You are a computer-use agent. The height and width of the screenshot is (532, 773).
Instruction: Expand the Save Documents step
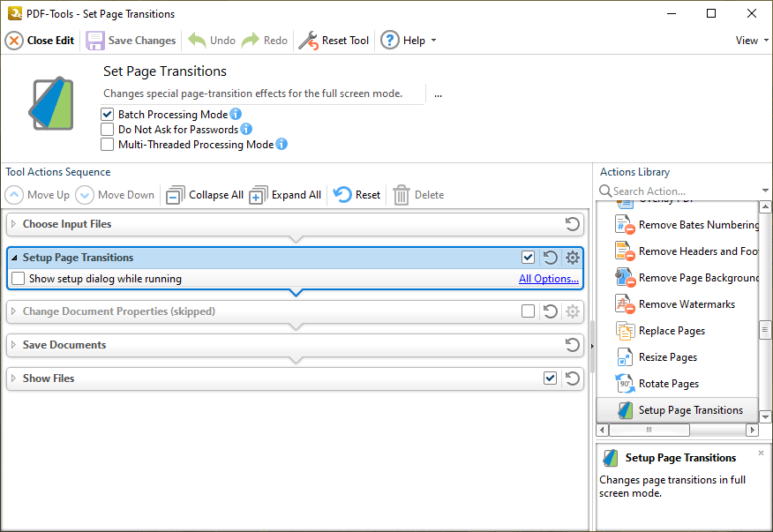[x=13, y=345]
